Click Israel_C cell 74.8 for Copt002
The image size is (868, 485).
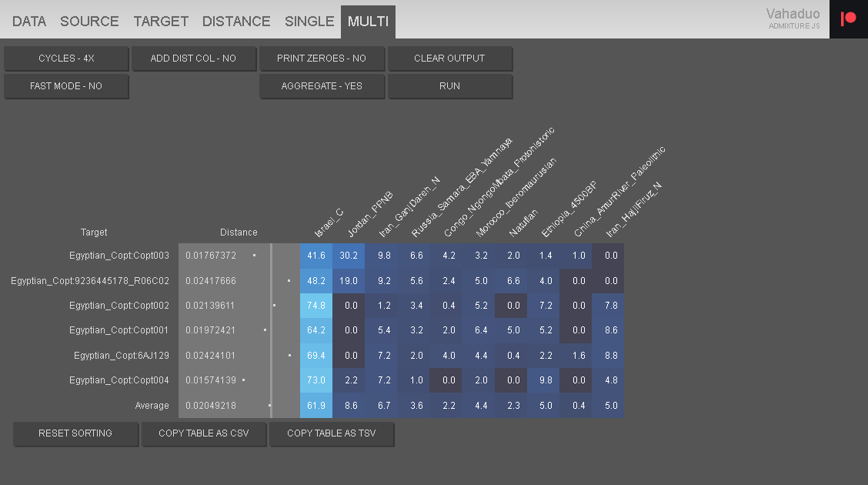(316, 306)
